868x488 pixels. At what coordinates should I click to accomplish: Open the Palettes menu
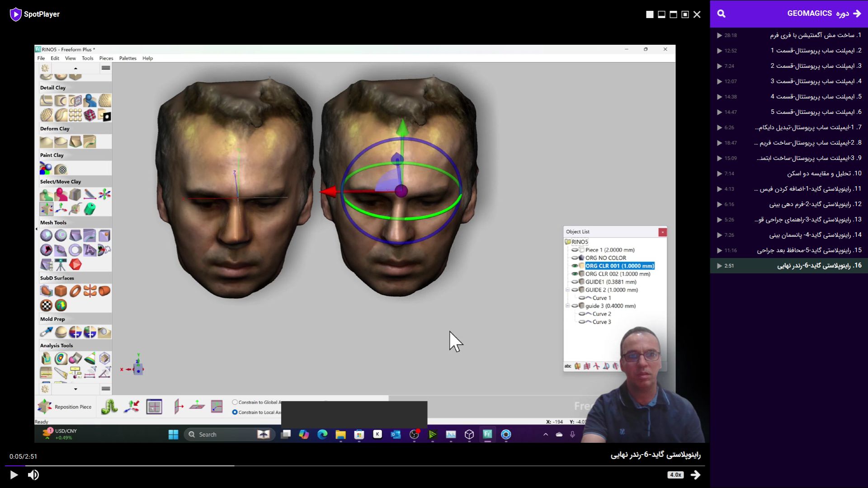(128, 58)
